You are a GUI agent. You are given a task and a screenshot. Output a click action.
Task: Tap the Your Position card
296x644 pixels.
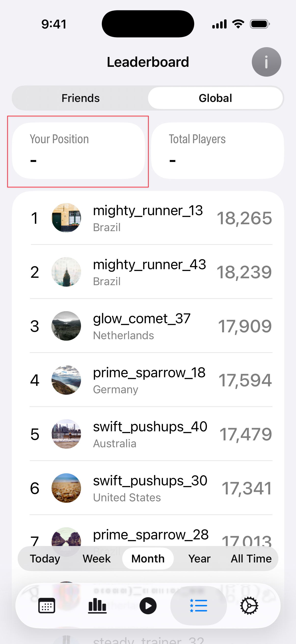[78, 151]
